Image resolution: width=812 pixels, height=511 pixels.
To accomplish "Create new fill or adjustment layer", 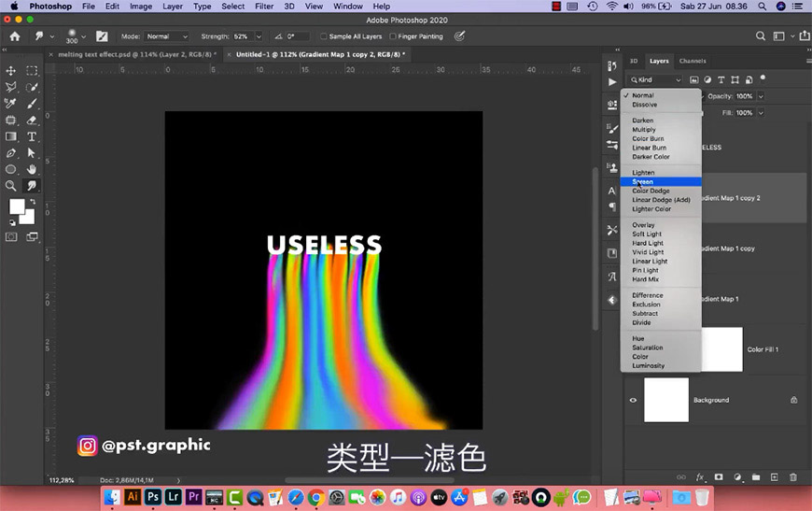I will tap(737, 477).
